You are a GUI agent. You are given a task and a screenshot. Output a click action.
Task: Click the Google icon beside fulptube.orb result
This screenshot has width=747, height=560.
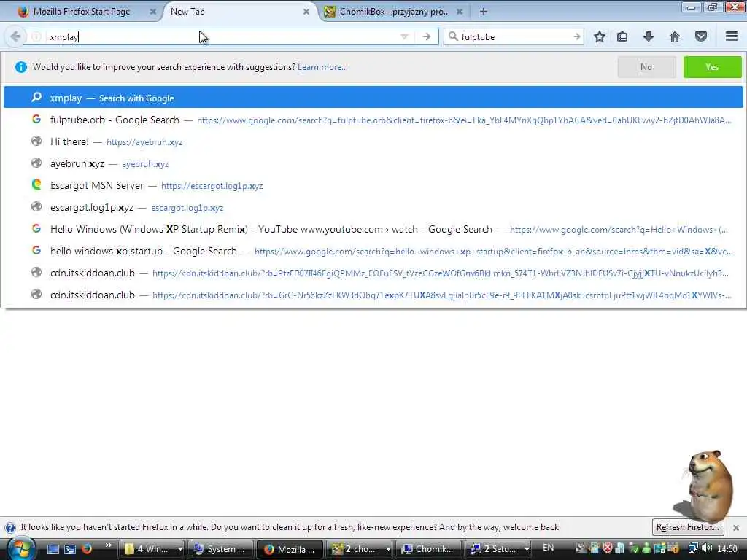36,119
